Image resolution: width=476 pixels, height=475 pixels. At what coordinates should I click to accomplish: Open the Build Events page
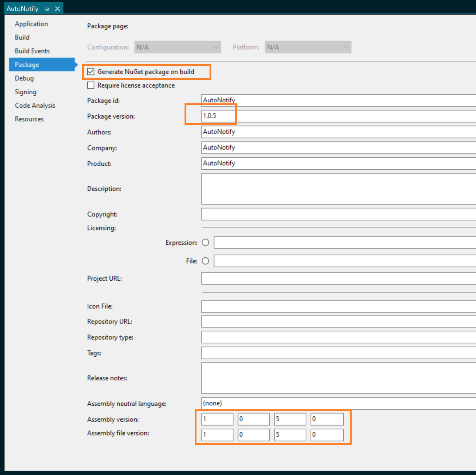[x=32, y=51]
